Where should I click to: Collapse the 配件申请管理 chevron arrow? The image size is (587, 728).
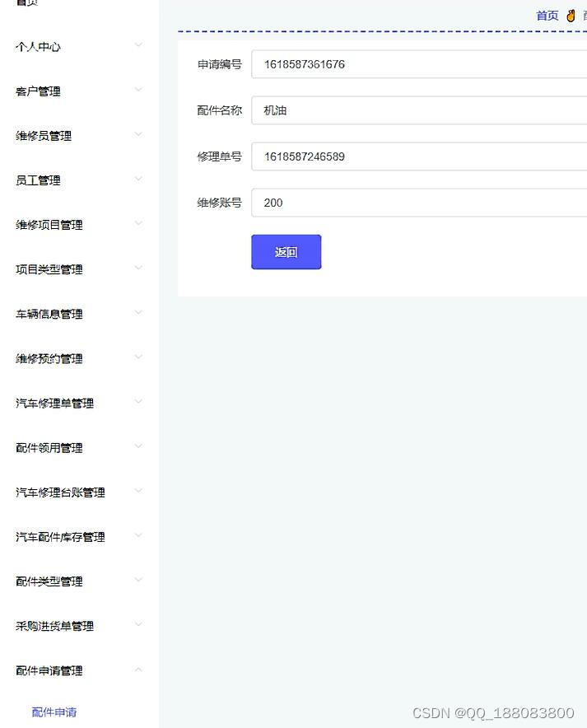tap(138, 669)
